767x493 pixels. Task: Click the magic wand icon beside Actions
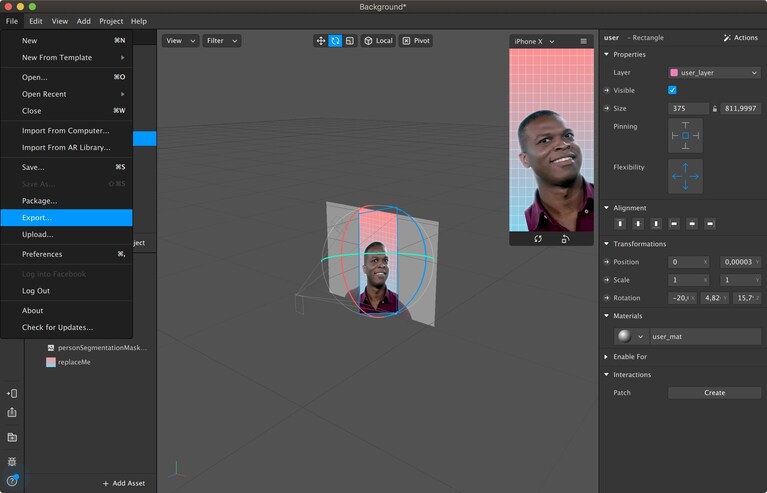(x=727, y=38)
